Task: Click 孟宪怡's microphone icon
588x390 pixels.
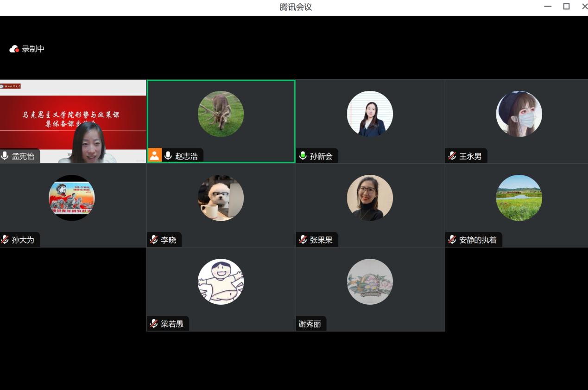Action: tap(5, 156)
